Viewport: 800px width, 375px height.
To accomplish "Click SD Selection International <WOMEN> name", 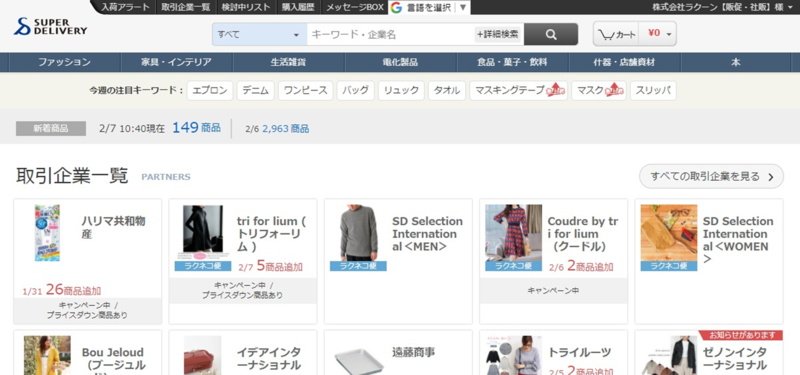I will [738, 240].
